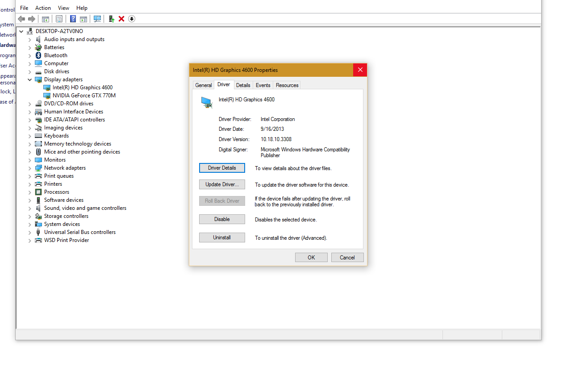The image size is (588, 367).
Task: Click Scan for hardware changes icon
Action: [97, 19]
